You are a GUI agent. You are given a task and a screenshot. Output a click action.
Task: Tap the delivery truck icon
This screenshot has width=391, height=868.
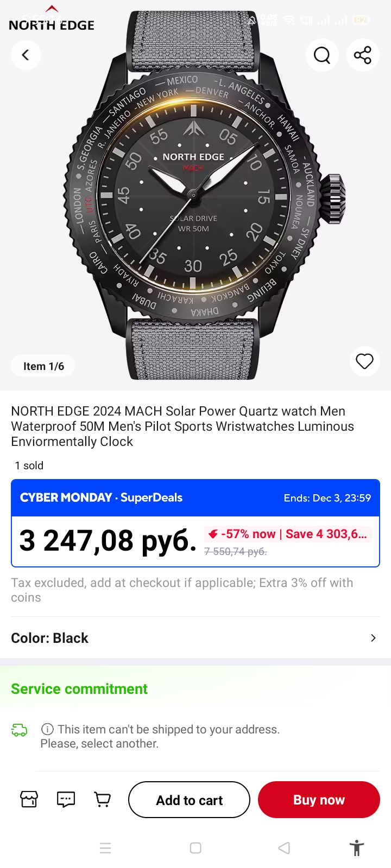click(20, 730)
